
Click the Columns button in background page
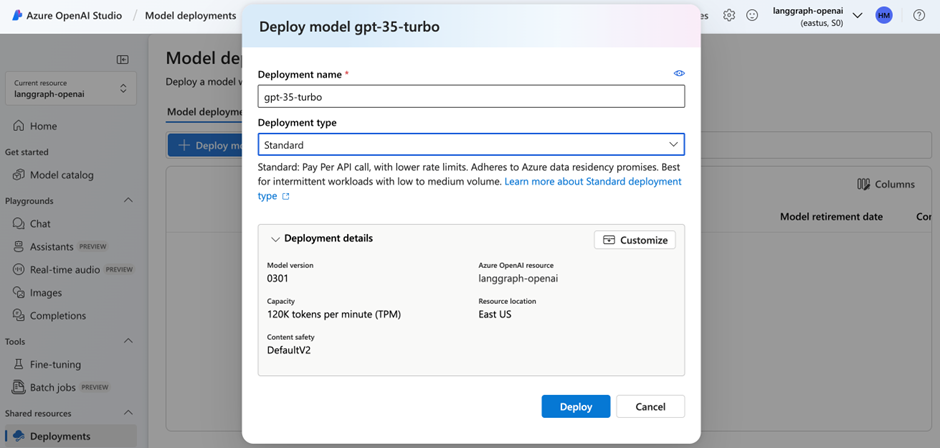pos(886,185)
